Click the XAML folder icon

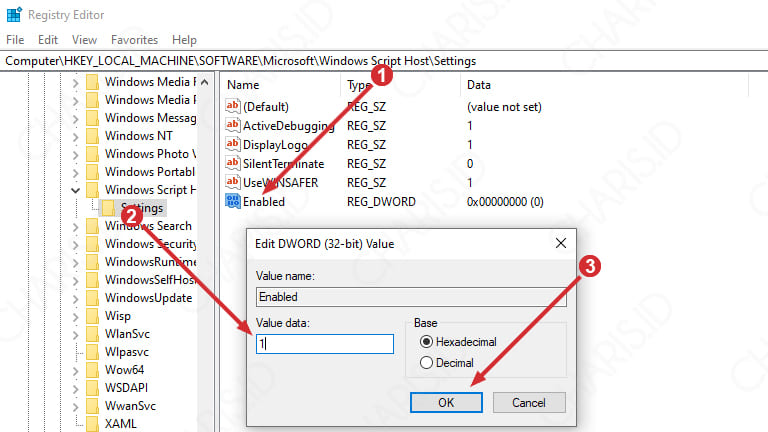pyautogui.click(x=92, y=424)
